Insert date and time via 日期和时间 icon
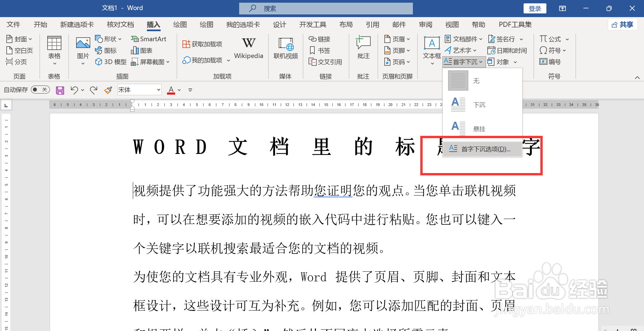 tap(507, 50)
